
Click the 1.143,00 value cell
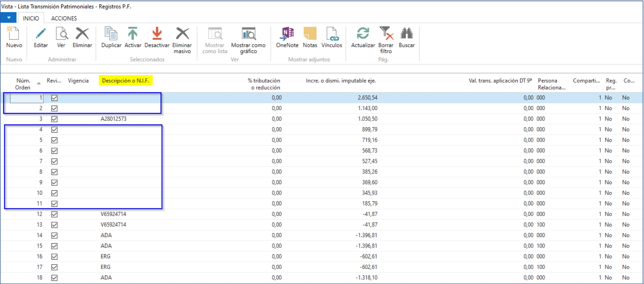tap(367, 108)
